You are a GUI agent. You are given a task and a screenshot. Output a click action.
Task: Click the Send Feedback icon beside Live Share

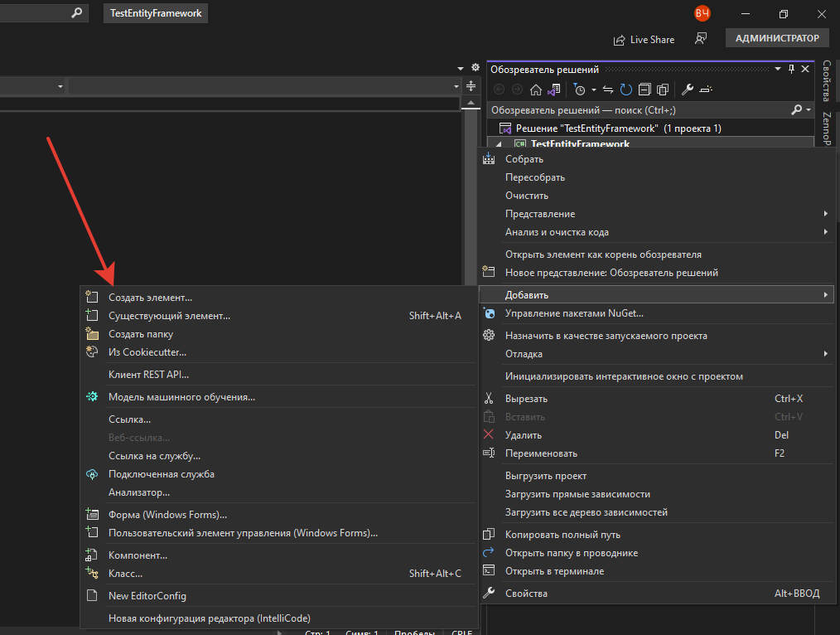(x=701, y=39)
